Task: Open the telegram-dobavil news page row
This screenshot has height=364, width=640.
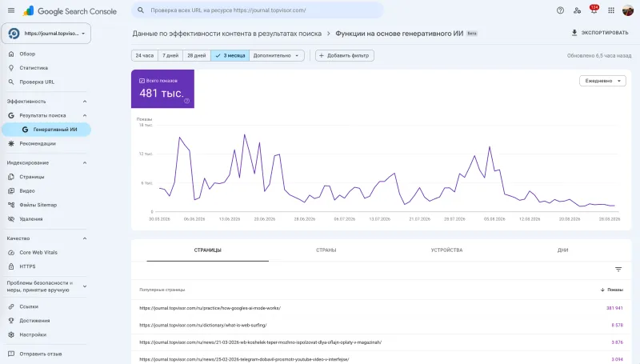Action: point(382,358)
